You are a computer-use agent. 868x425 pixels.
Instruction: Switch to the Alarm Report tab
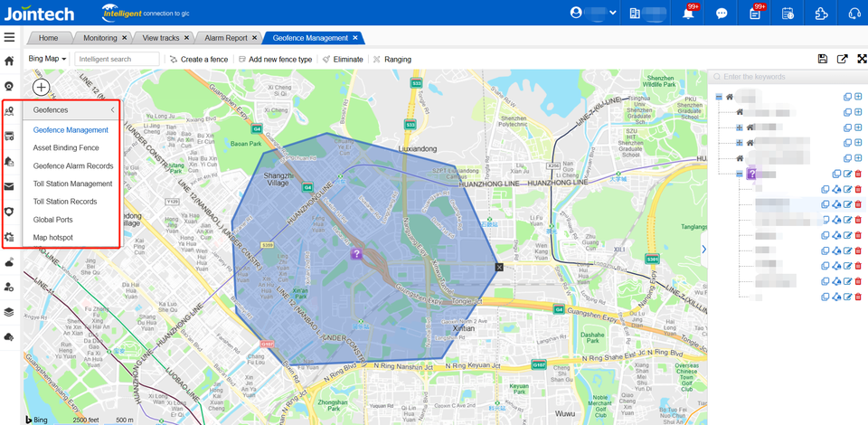pyautogui.click(x=226, y=38)
